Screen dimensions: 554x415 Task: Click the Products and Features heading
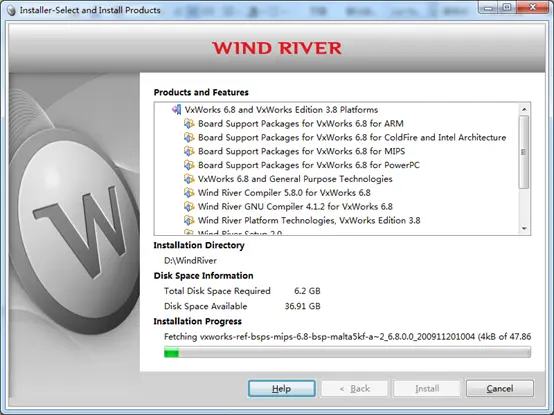[201, 93]
